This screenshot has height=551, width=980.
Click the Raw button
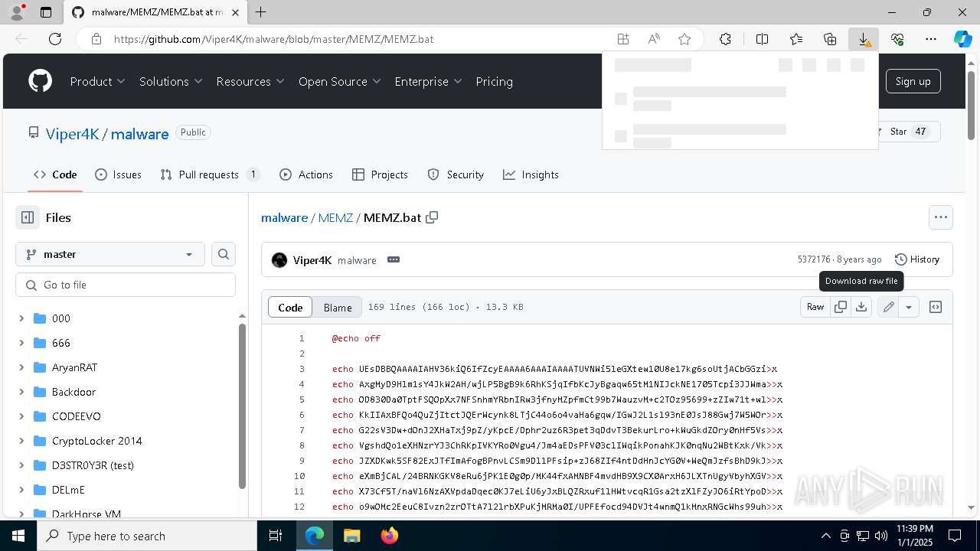[x=815, y=307]
